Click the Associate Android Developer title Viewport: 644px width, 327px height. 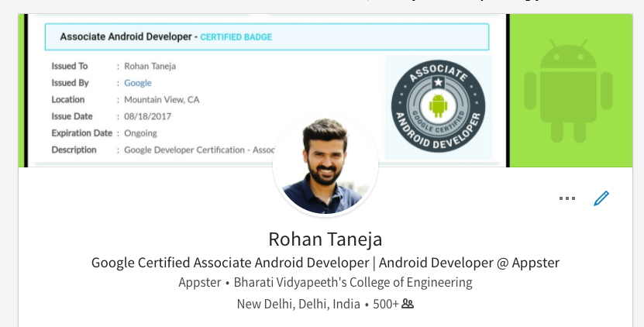[126, 36]
